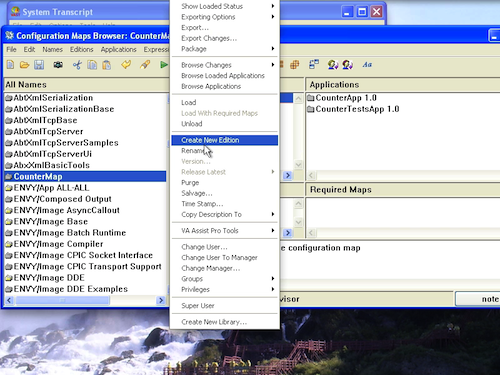
Task: Click the Cut scissors toolbar icon
Action: [x=77, y=64]
